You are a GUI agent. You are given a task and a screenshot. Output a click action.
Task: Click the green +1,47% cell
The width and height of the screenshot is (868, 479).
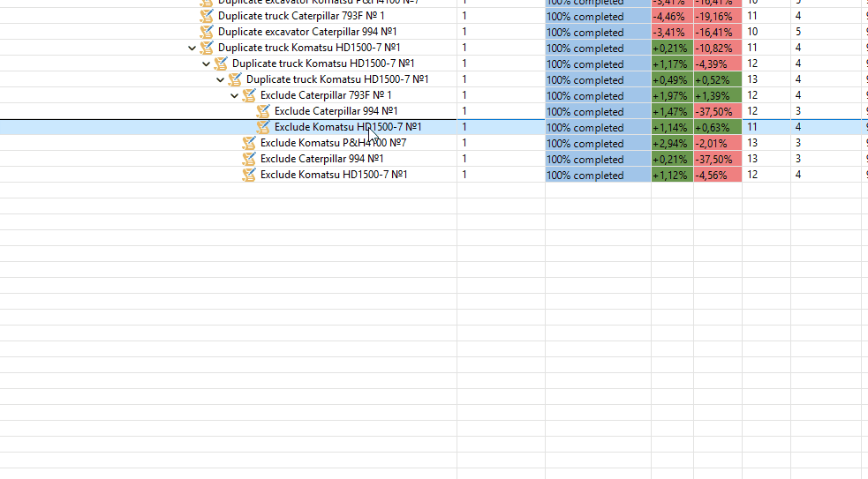coord(672,112)
